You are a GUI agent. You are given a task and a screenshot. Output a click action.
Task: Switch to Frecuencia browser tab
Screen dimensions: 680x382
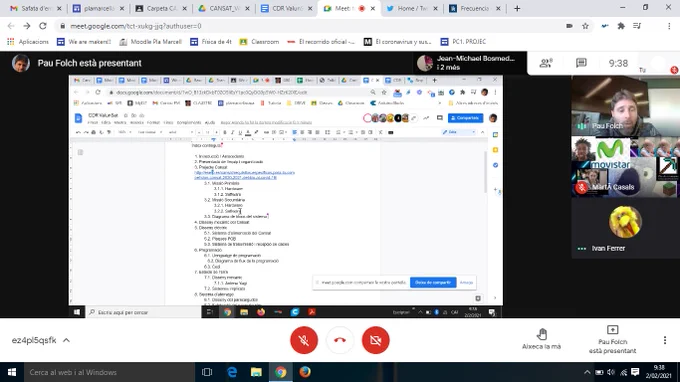[474, 8]
